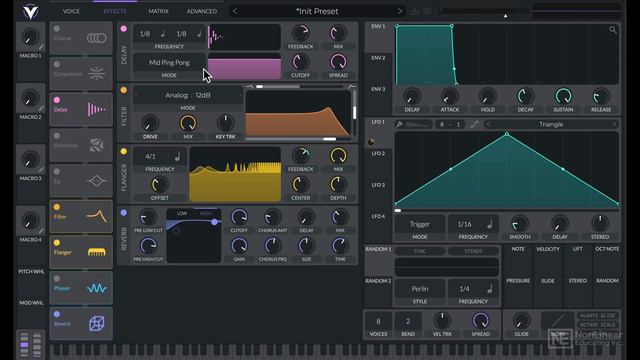The height and width of the screenshot is (360, 640).
Task: Enable the Phaser effect
Action: (57, 278)
